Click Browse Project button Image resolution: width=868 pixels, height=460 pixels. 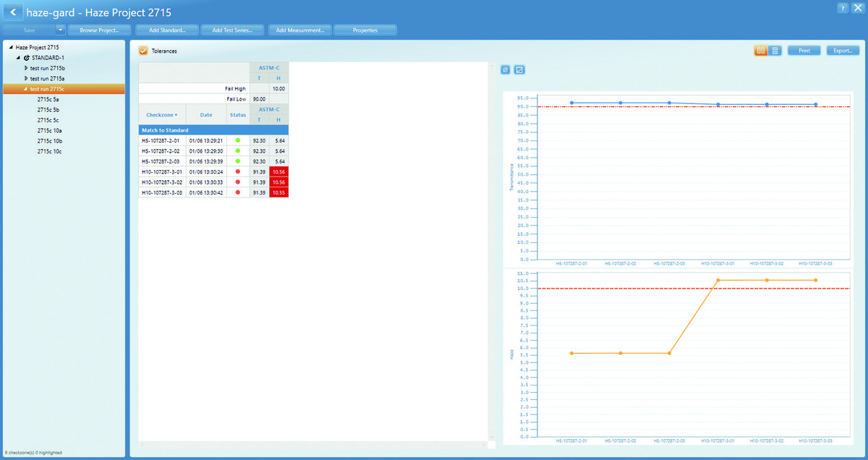(98, 30)
